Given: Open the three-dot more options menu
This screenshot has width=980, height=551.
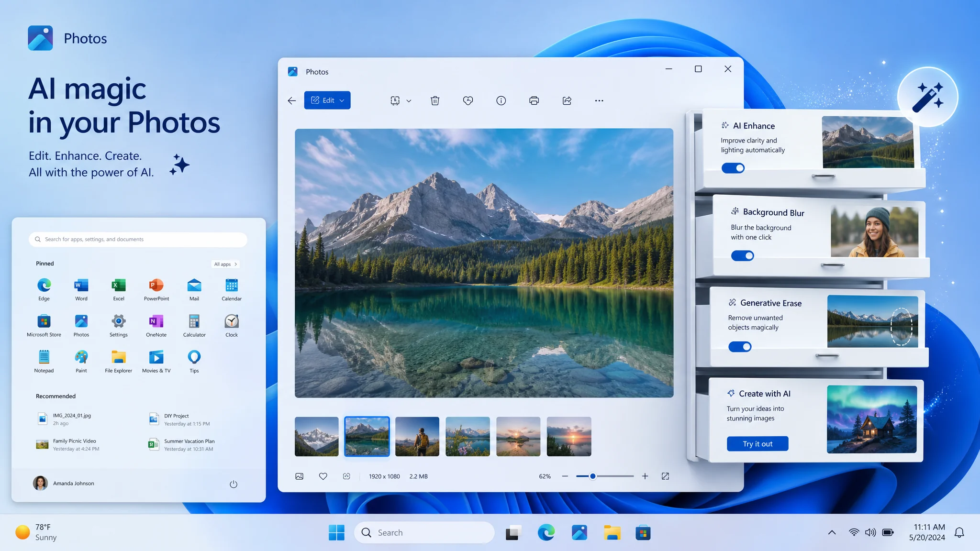Looking at the screenshot, I should [x=599, y=100].
